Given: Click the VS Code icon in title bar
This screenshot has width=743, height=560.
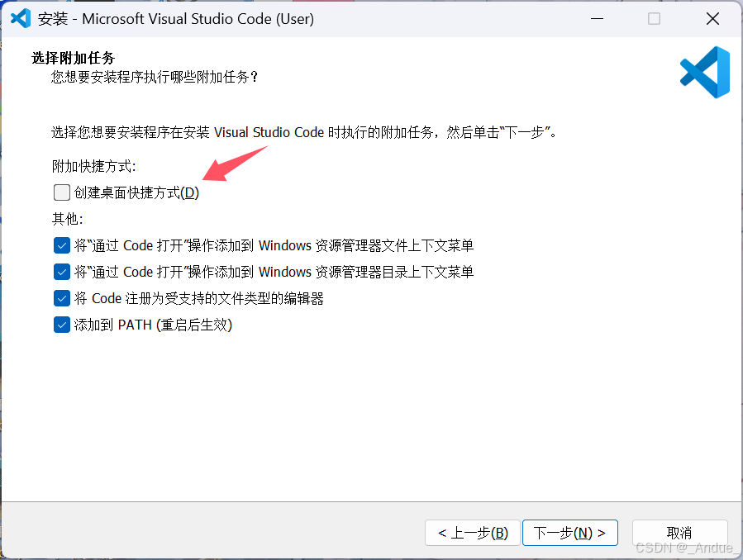Looking at the screenshot, I should pos(21,18).
